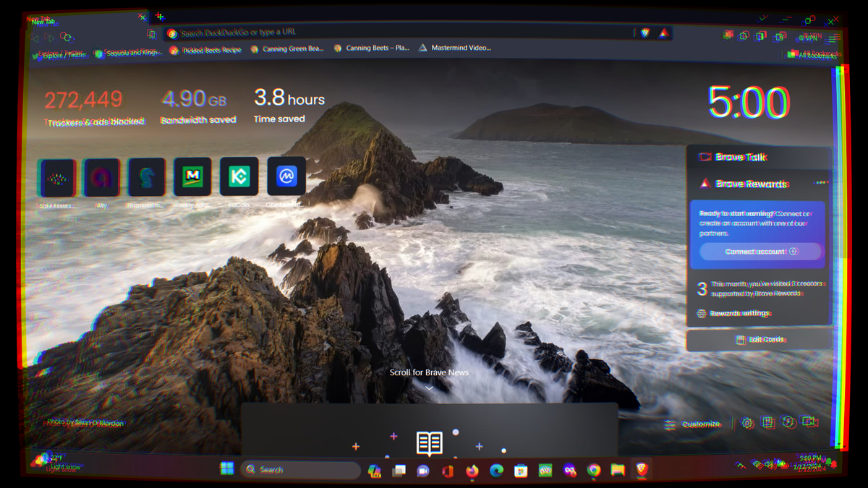Open the Brave hamburger main menu
Screen dimensions: 868x488
833,38
